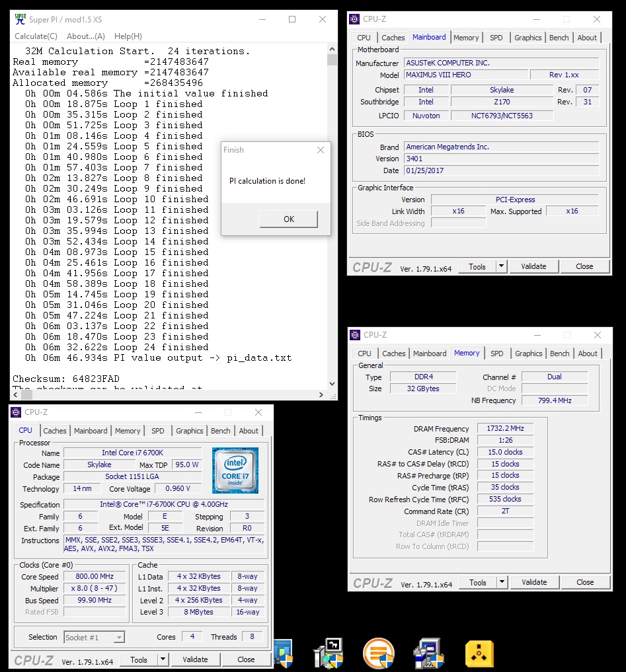
Task: Click the Intel Core i7 6700K name field
Action: [132, 453]
